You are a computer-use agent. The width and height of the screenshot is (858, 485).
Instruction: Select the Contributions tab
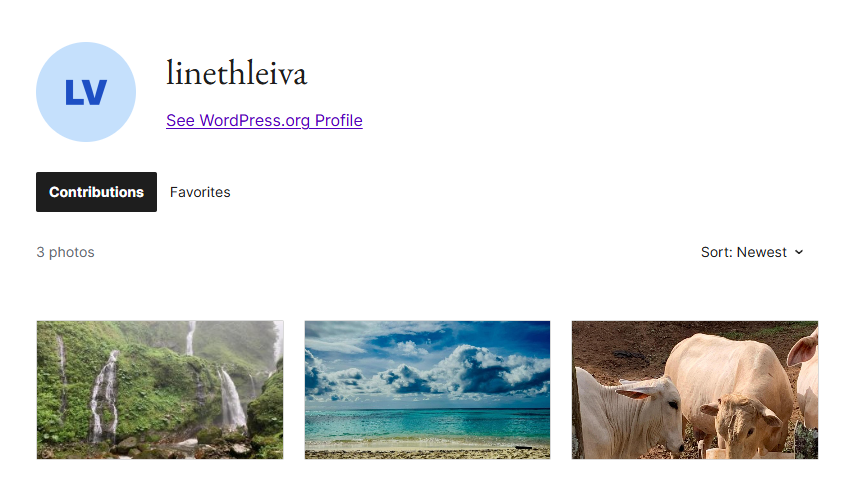[96, 192]
